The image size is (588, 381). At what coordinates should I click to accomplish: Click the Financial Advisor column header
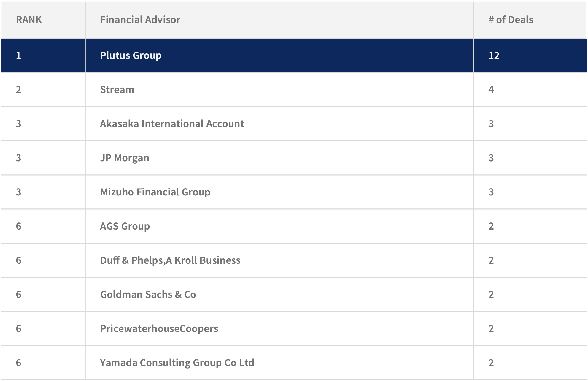[x=140, y=20]
